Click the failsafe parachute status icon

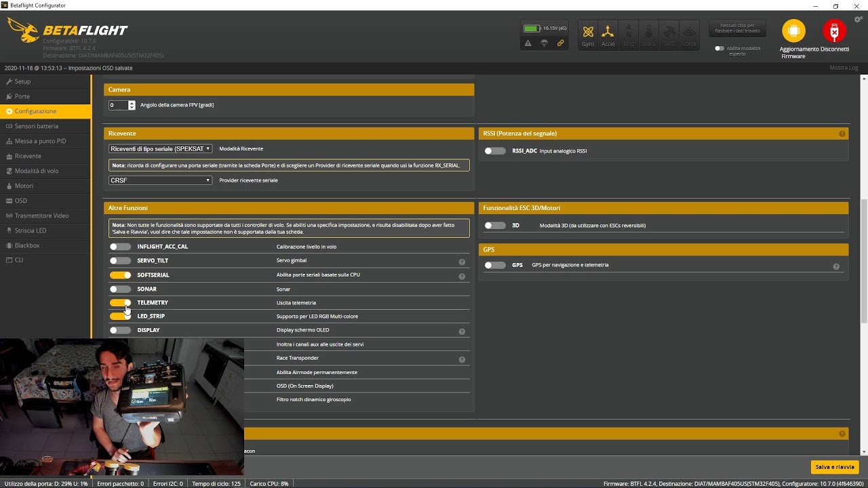[544, 43]
